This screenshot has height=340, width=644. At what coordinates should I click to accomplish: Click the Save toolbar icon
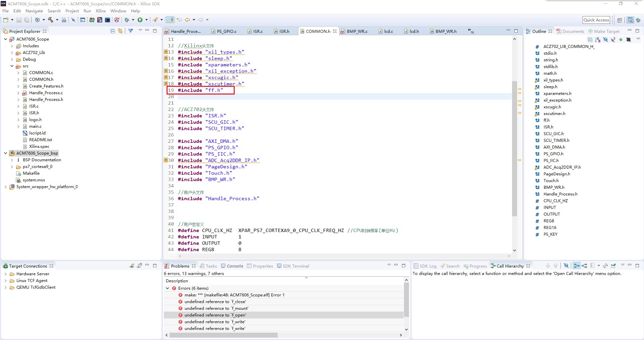pos(19,20)
